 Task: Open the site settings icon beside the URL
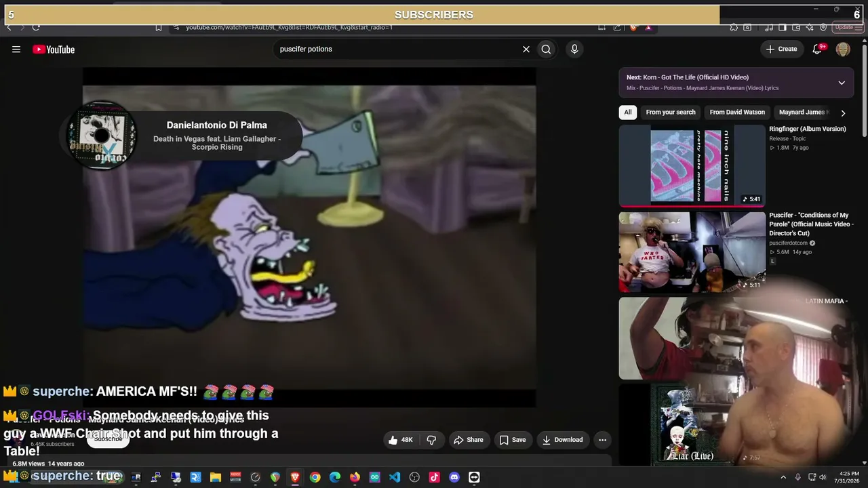pyautogui.click(x=176, y=27)
